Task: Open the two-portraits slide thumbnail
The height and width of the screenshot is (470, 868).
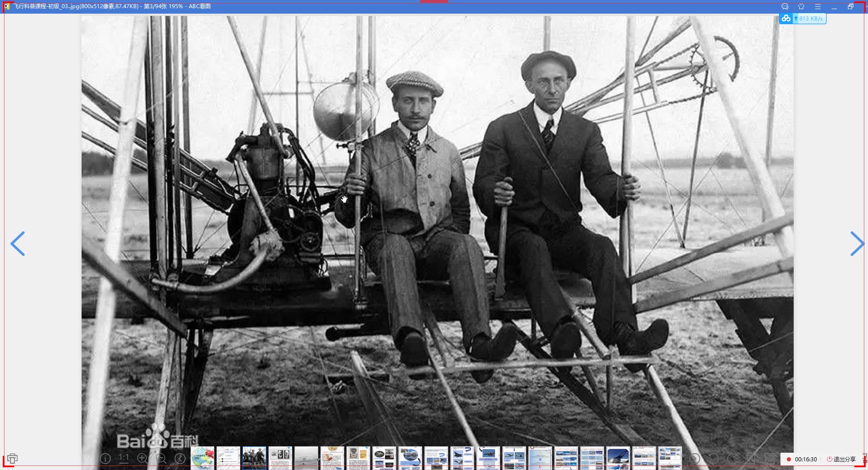Action: click(280, 458)
